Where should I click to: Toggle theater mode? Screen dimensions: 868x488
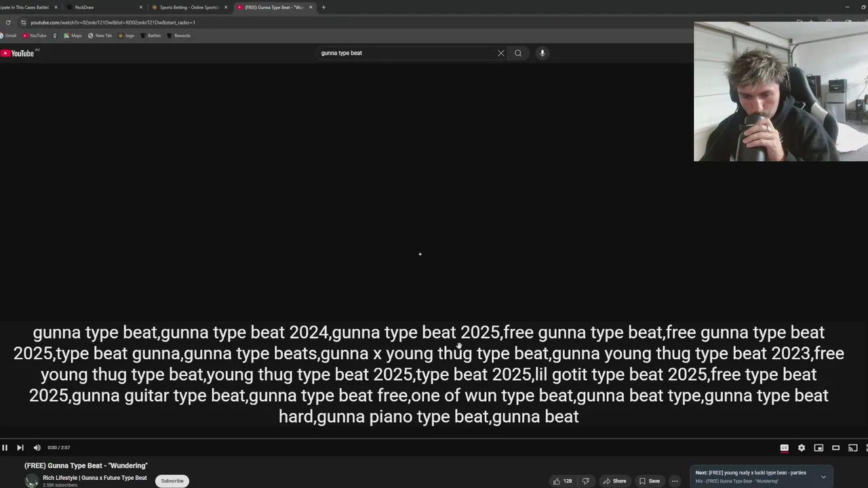point(836,447)
